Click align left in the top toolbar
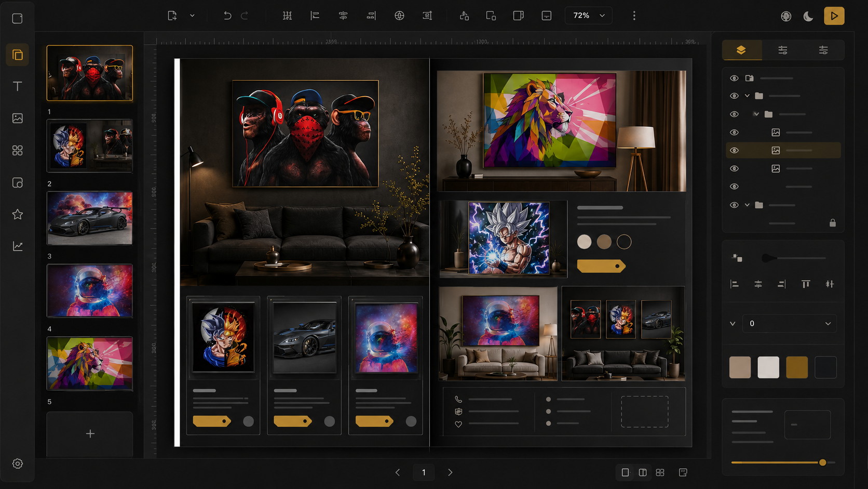Screen dimensions: 868x489 (315, 16)
